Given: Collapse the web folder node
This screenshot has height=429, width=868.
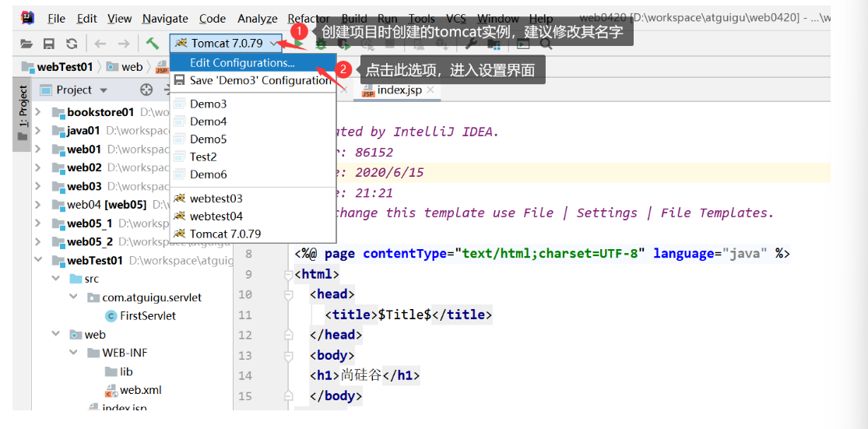Looking at the screenshot, I should [x=56, y=334].
